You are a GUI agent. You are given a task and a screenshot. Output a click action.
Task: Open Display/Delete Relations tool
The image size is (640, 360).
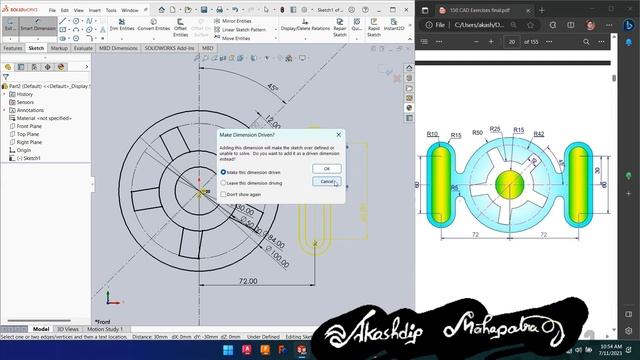(x=305, y=24)
